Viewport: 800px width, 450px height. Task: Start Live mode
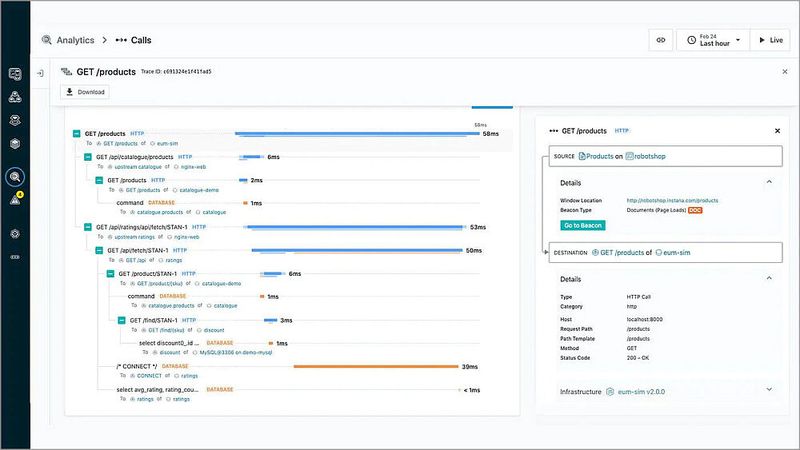point(770,40)
